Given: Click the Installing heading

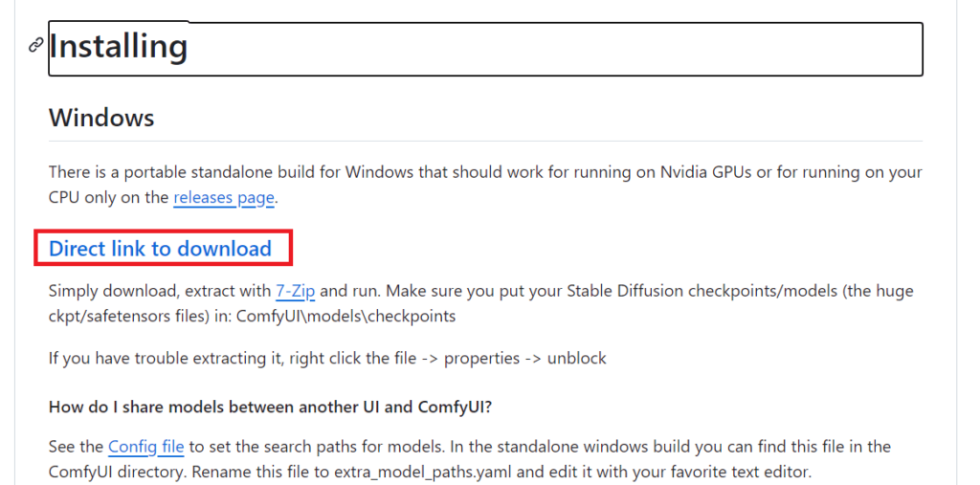Looking at the screenshot, I should [118, 47].
